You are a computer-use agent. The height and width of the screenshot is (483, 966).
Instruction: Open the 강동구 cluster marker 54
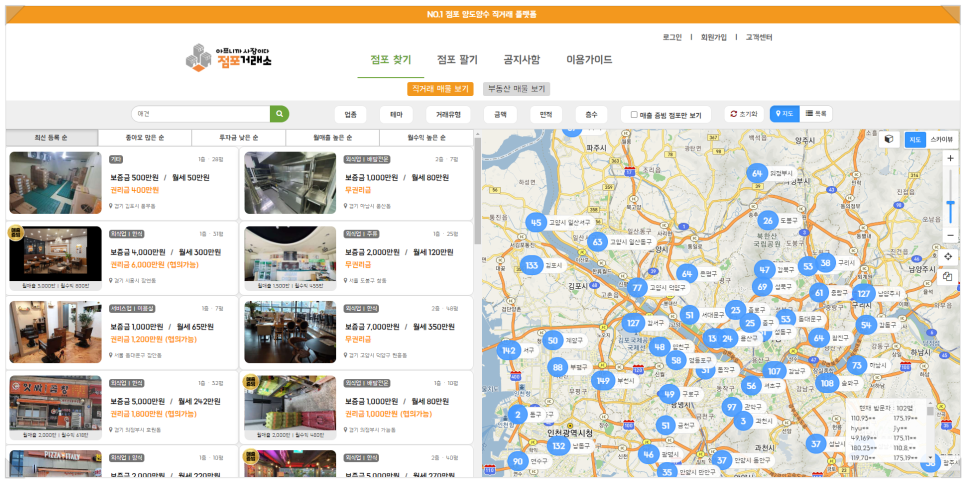coord(867,325)
